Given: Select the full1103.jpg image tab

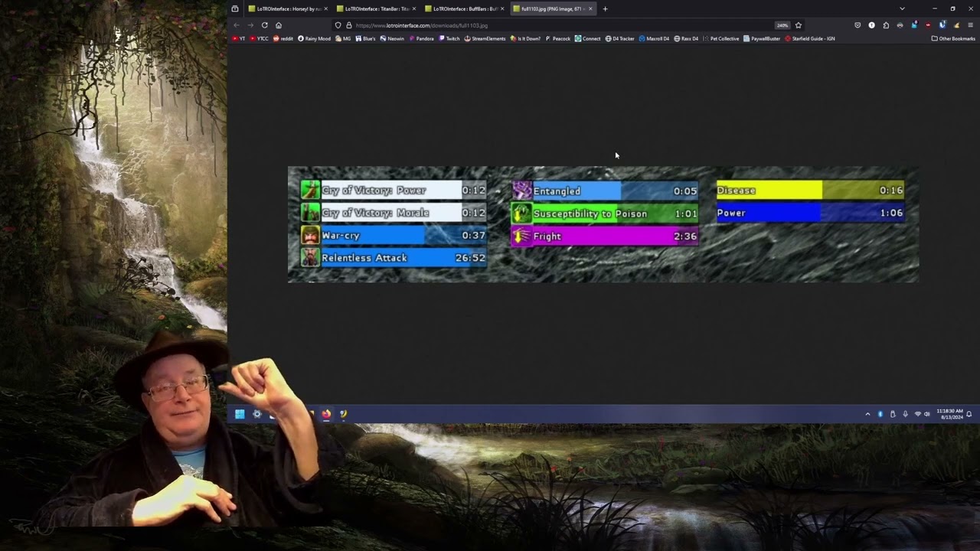Looking at the screenshot, I should click(552, 8).
